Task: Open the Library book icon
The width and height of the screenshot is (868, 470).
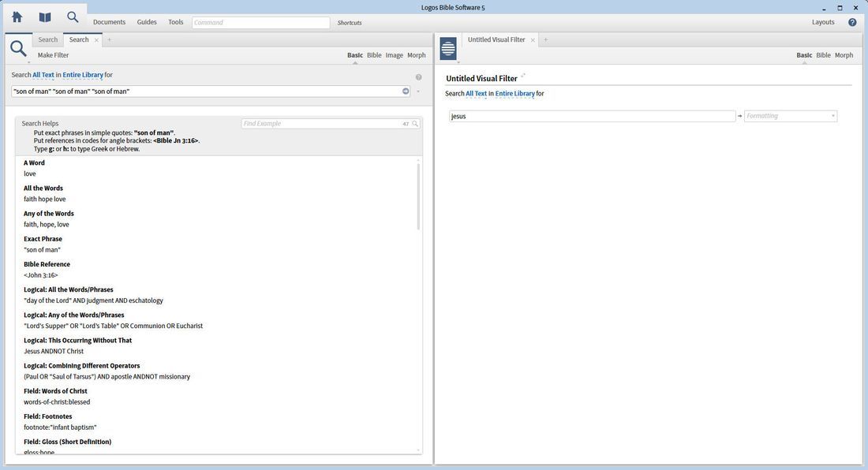Action: coord(45,17)
